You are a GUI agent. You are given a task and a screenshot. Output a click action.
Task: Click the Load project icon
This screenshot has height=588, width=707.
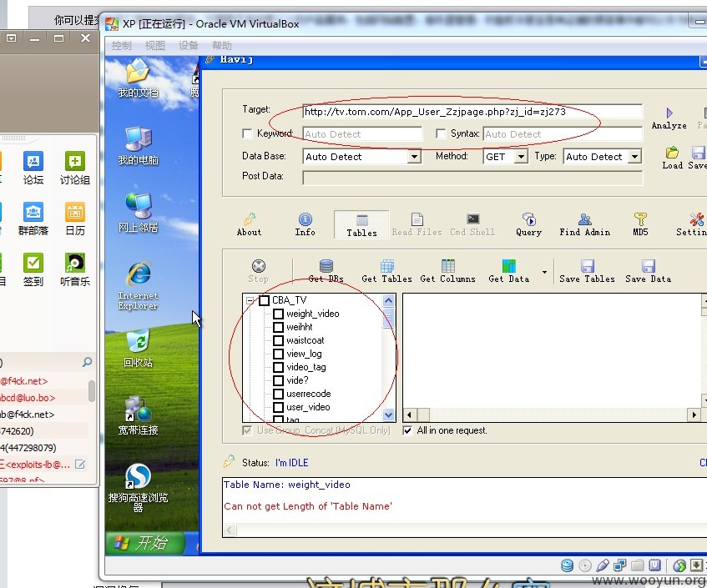point(672,158)
